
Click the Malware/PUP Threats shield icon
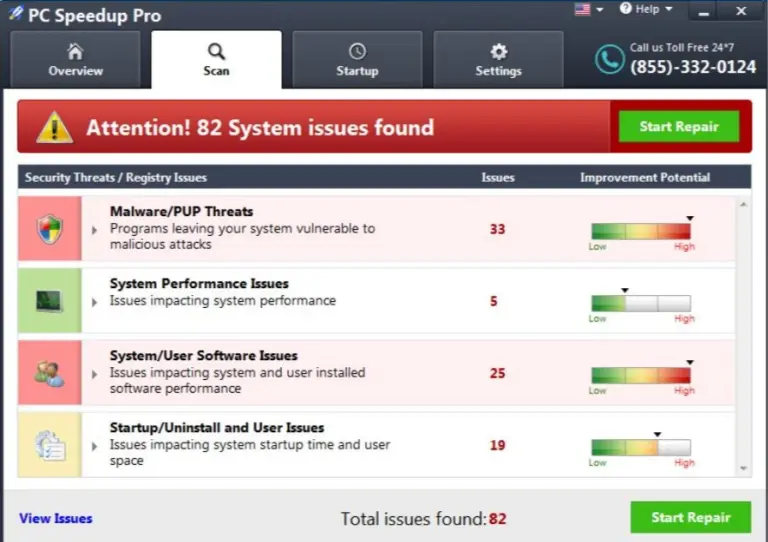click(x=50, y=229)
